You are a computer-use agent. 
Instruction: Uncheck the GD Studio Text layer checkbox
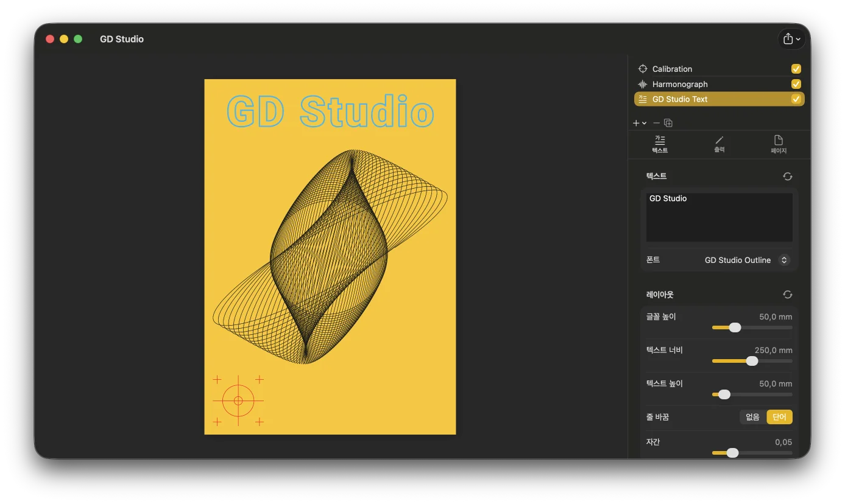tap(796, 99)
